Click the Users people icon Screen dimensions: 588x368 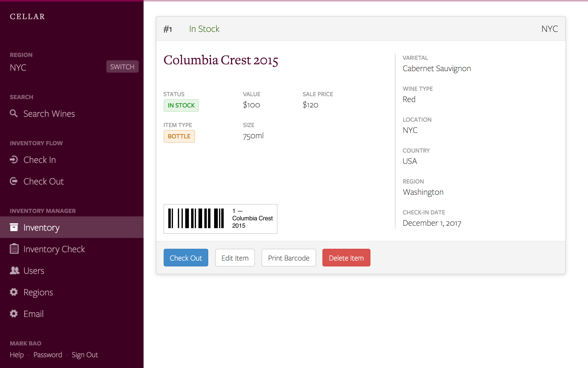(14, 270)
